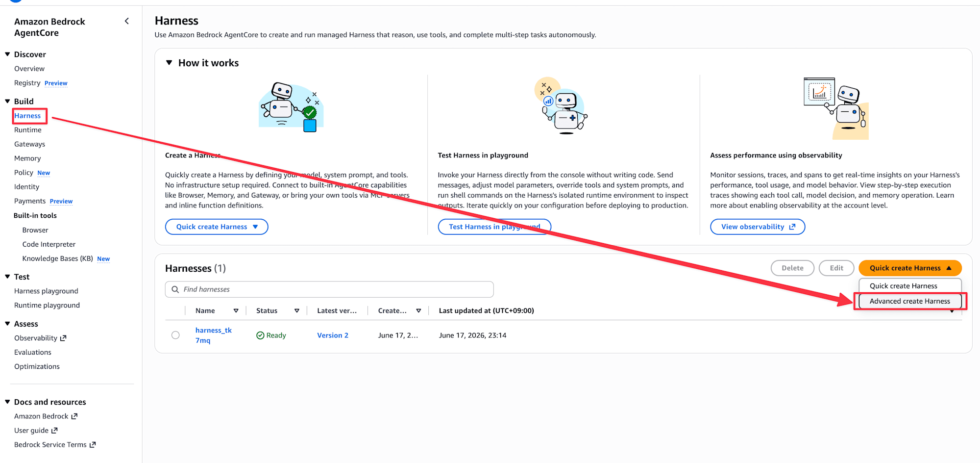Open harness_tk7mq harness link

point(214,335)
